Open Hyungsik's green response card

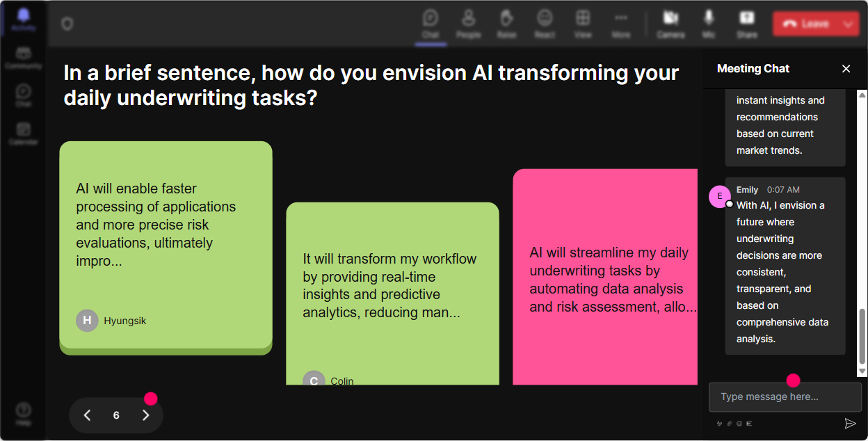click(x=166, y=248)
